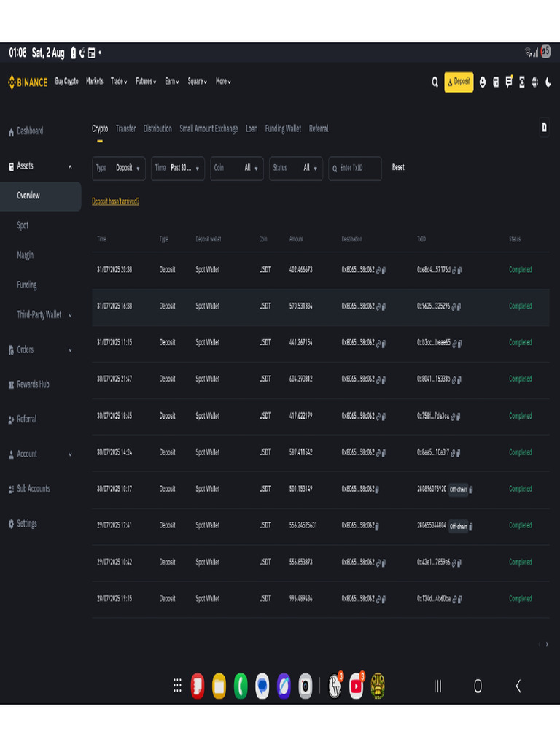
Task: Open the download app icon in header
Action: click(522, 82)
